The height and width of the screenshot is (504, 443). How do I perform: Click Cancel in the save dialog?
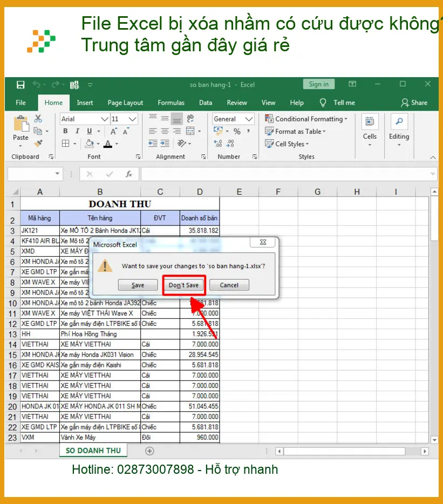[x=229, y=285]
